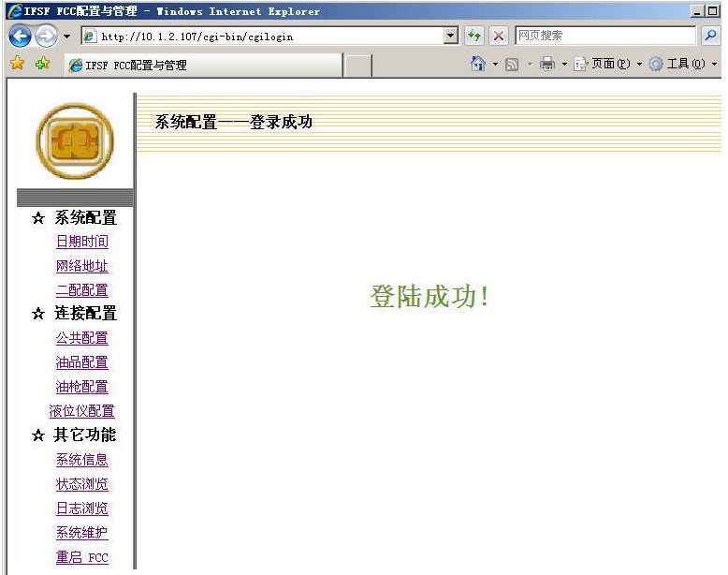
Task: Open a new blank tab
Action: click(358, 65)
